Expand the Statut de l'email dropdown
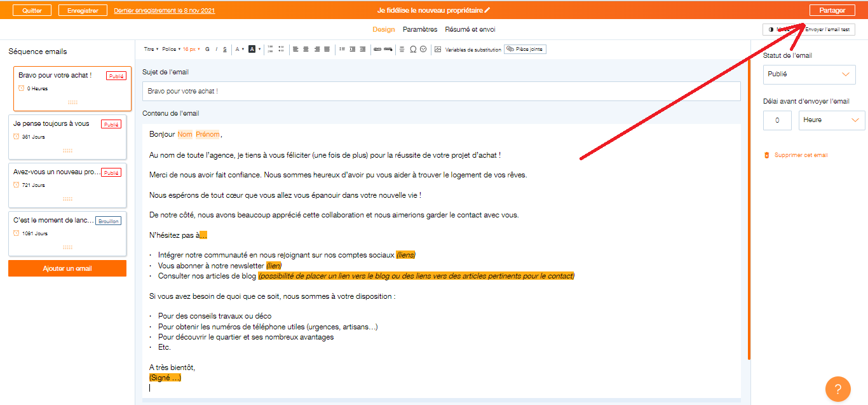The image size is (868, 405). [809, 74]
